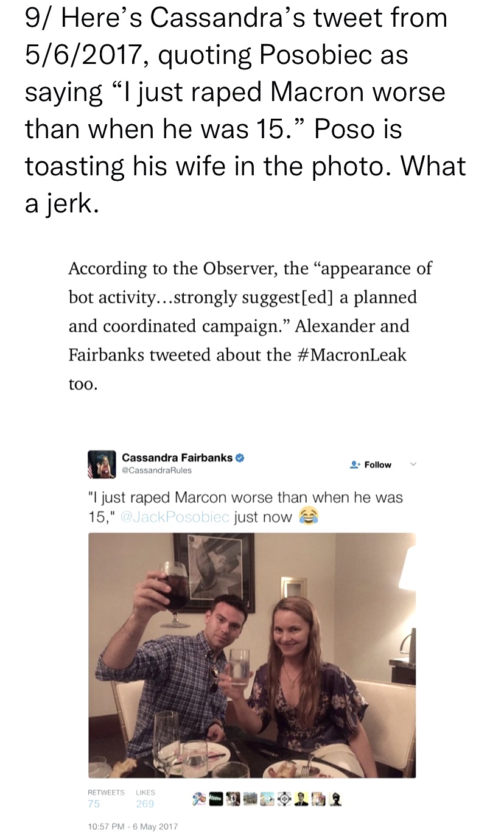Screen dimensions: 504x837
Task: Click the Follow button
Action: click(371, 464)
